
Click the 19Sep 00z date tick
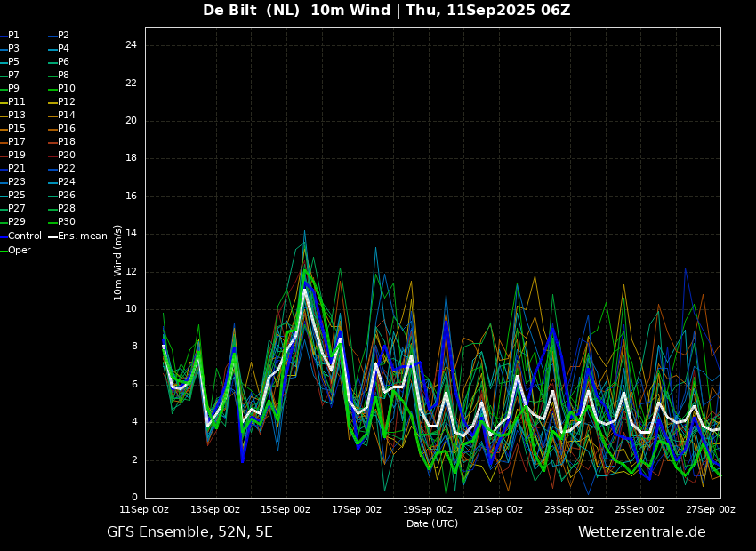(427, 509)
